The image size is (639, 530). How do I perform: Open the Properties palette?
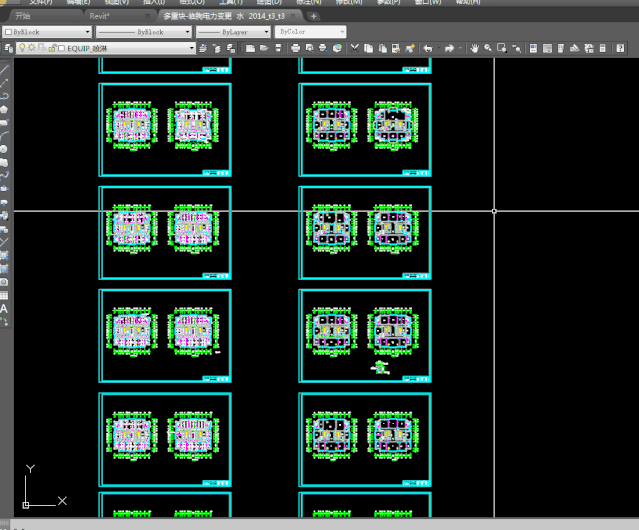tap(533, 48)
